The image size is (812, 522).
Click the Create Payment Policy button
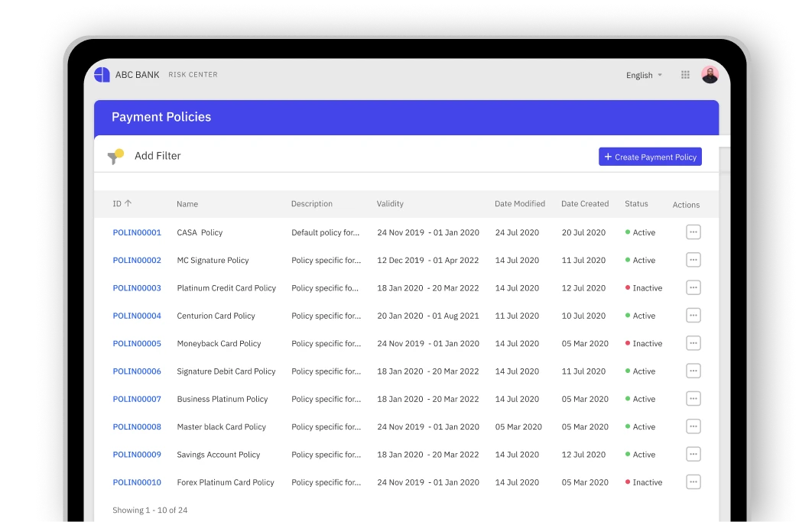click(650, 157)
